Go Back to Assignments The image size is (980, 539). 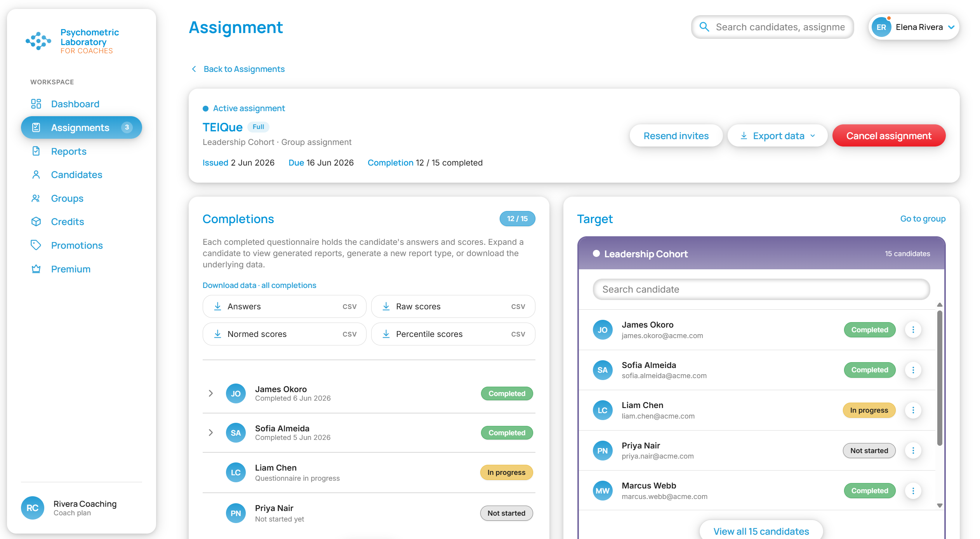click(244, 69)
